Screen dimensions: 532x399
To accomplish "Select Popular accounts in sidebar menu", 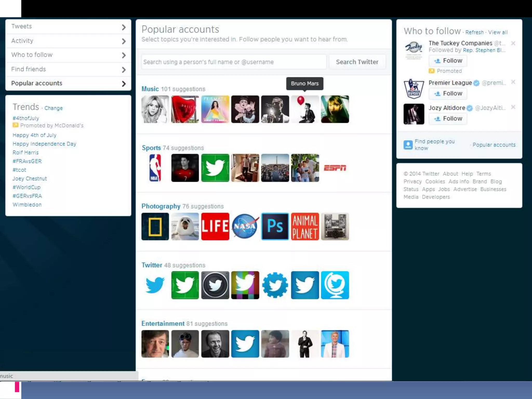I will pyautogui.click(x=68, y=83).
